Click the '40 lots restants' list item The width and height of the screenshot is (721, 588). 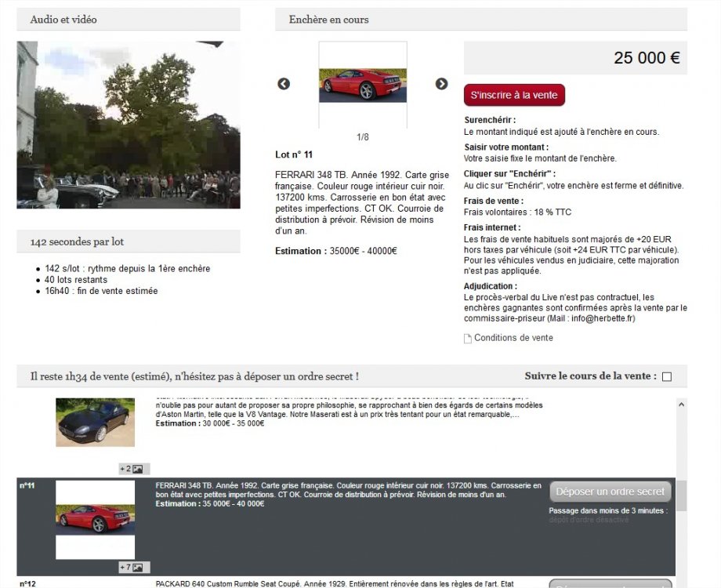point(76,280)
